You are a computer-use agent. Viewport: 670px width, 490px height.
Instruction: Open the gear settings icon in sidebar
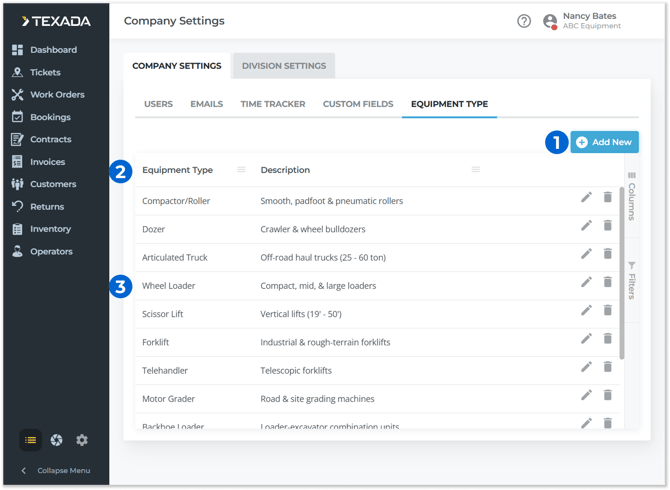(x=82, y=440)
